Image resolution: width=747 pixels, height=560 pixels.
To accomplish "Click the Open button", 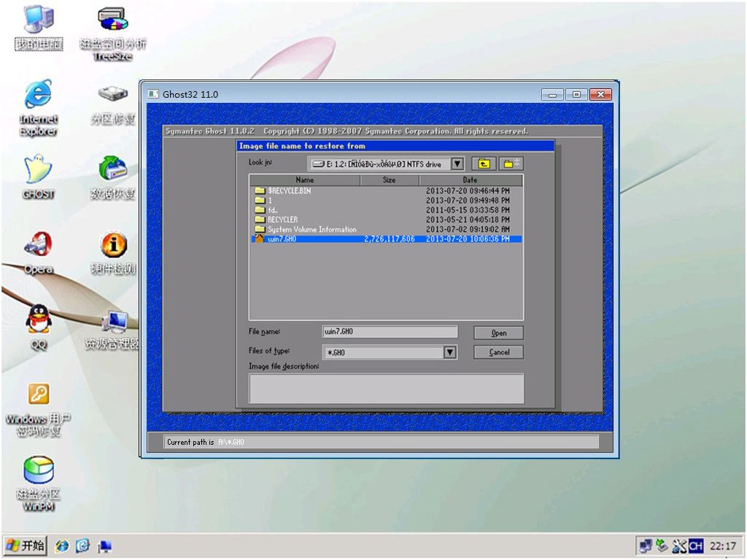I will tap(499, 332).
